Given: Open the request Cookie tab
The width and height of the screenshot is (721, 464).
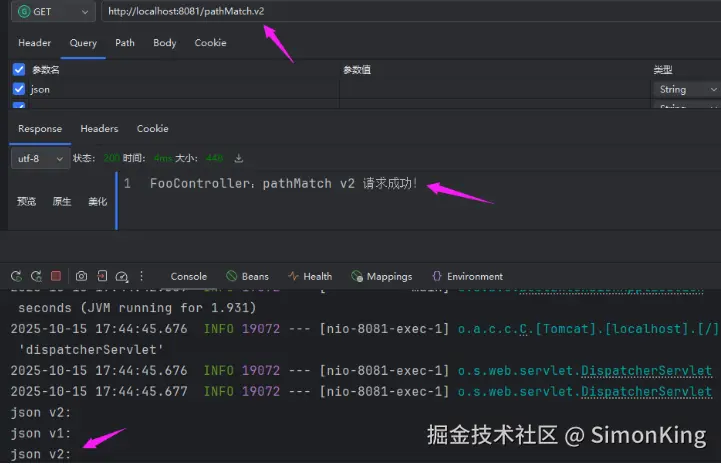Looking at the screenshot, I should [210, 43].
